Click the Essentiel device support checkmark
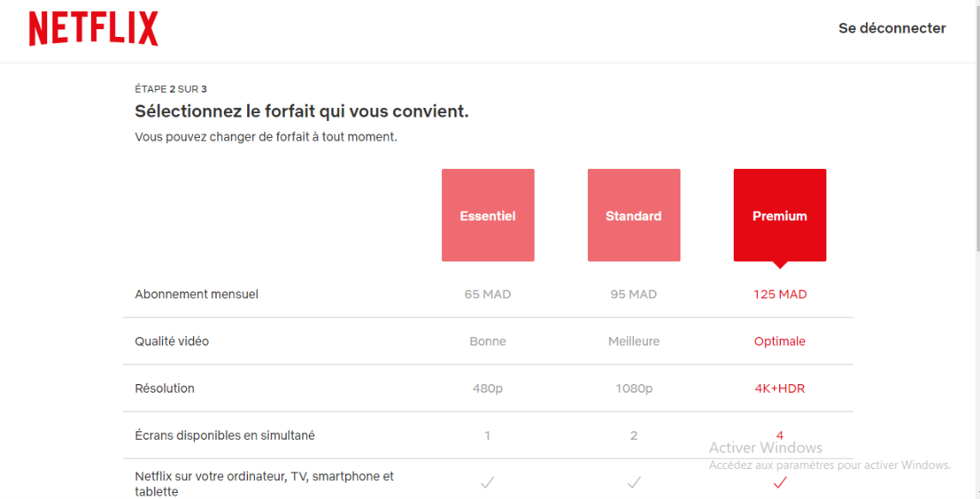This screenshot has width=980, height=499. pos(487,483)
